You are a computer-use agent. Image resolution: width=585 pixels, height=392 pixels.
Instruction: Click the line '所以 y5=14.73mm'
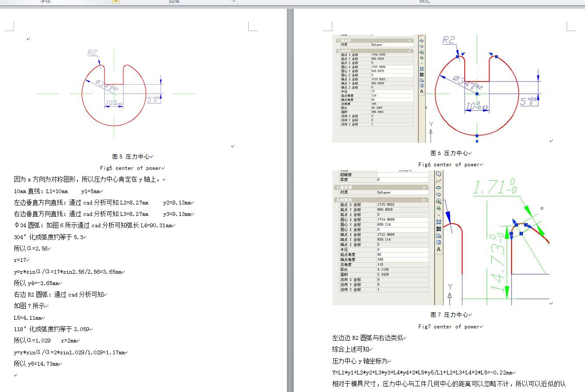click(36, 364)
